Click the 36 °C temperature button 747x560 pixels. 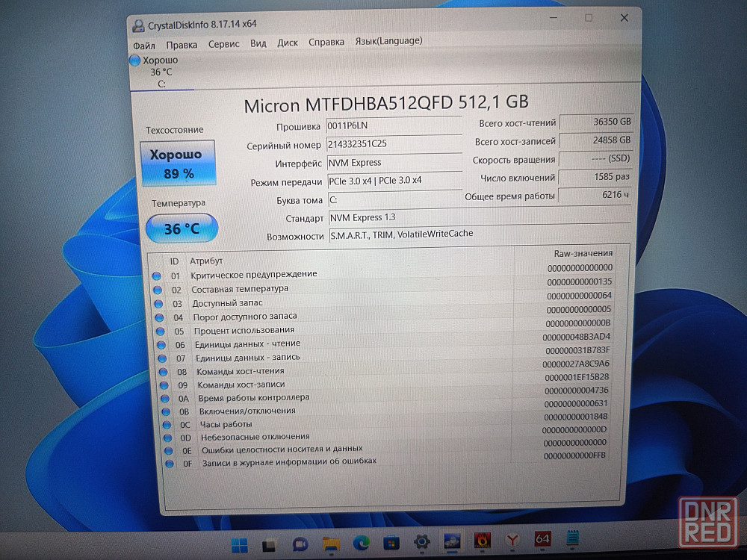182,228
